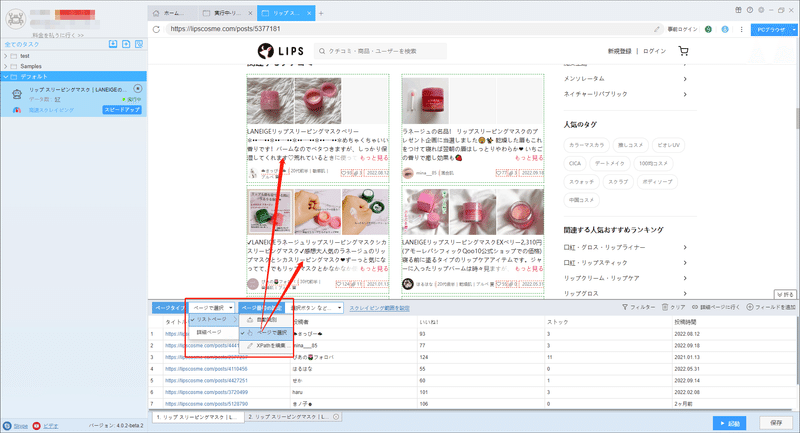Click link lipscosme.com/posts/4110456 in row 4
The width and height of the screenshot is (800, 433).
click(x=206, y=369)
